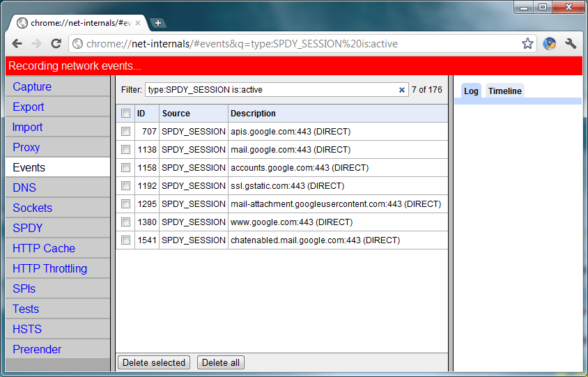
Task: Reload the net-internals page
Action: 56,44
